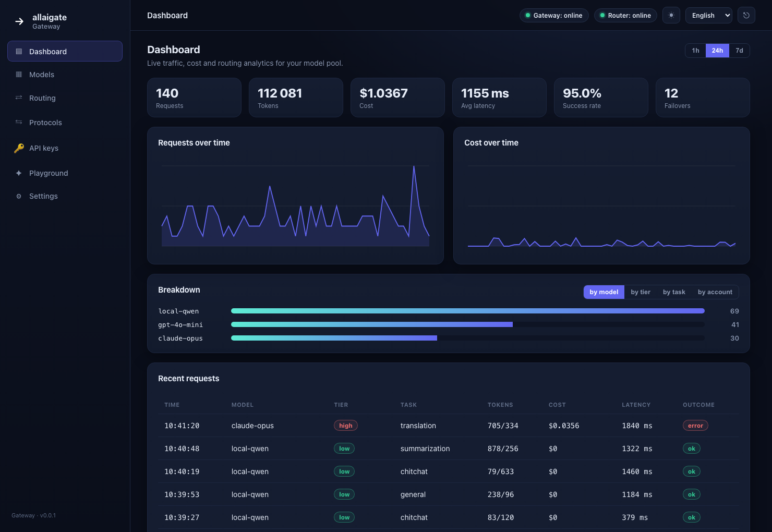Click the Router: online status pill
Image resolution: width=772 pixels, height=532 pixels.
(625, 15)
